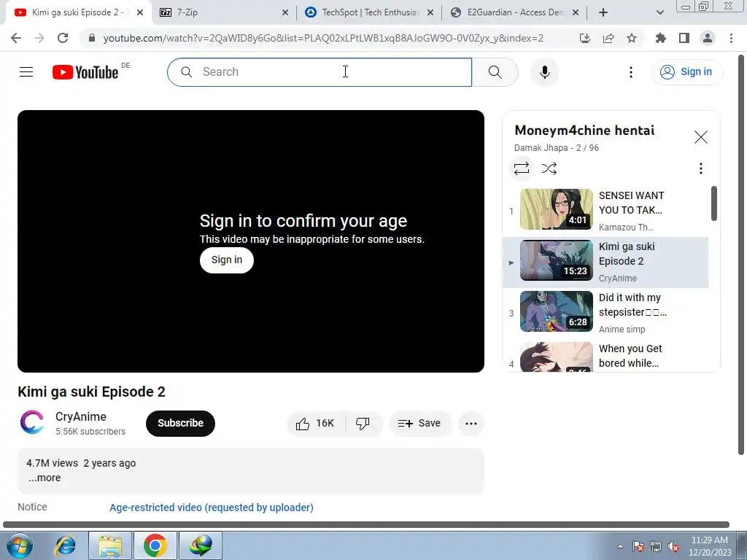
Task: Open Windows Explorer folder on taskbar
Action: tap(110, 545)
